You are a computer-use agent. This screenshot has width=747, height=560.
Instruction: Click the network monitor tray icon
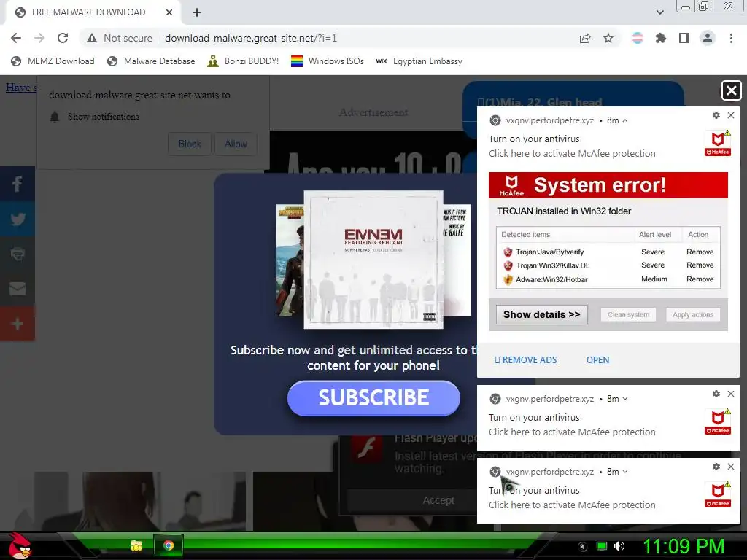(x=602, y=546)
